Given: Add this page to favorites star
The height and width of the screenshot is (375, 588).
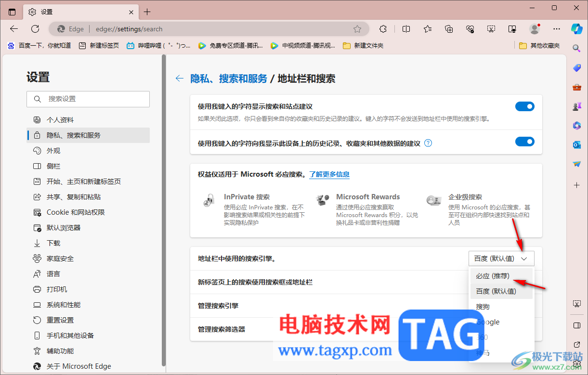Looking at the screenshot, I should click(357, 29).
